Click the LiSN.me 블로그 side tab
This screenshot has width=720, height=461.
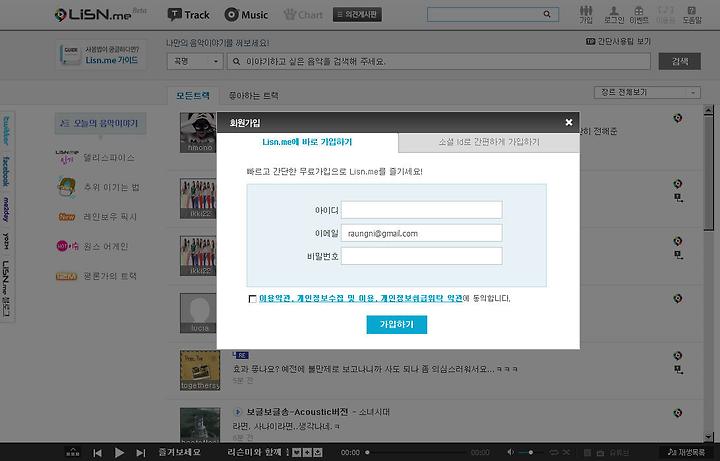(x=6, y=288)
